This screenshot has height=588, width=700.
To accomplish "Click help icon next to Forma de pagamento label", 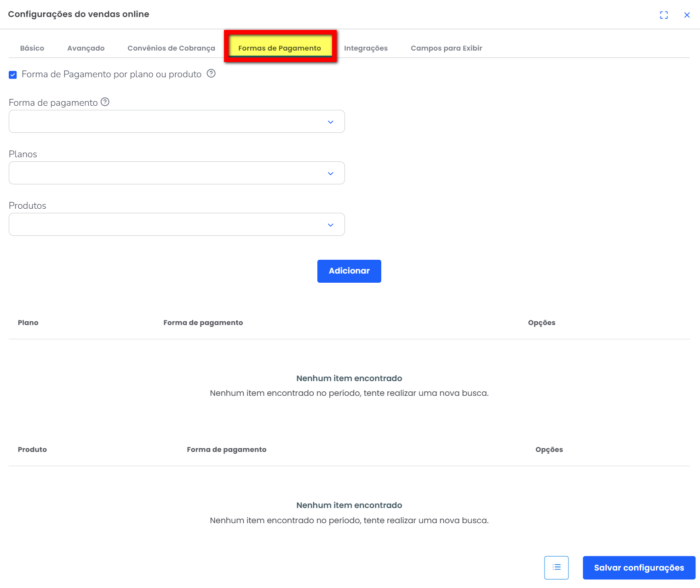I will click(x=105, y=102).
